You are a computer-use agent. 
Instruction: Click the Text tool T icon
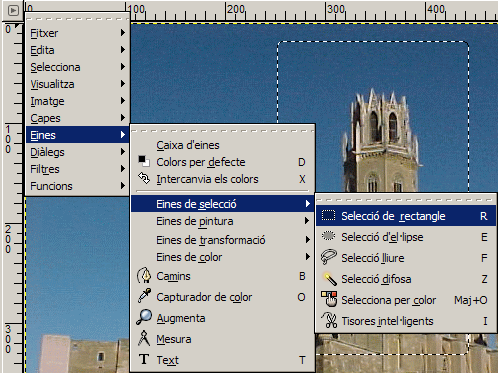pos(144,359)
